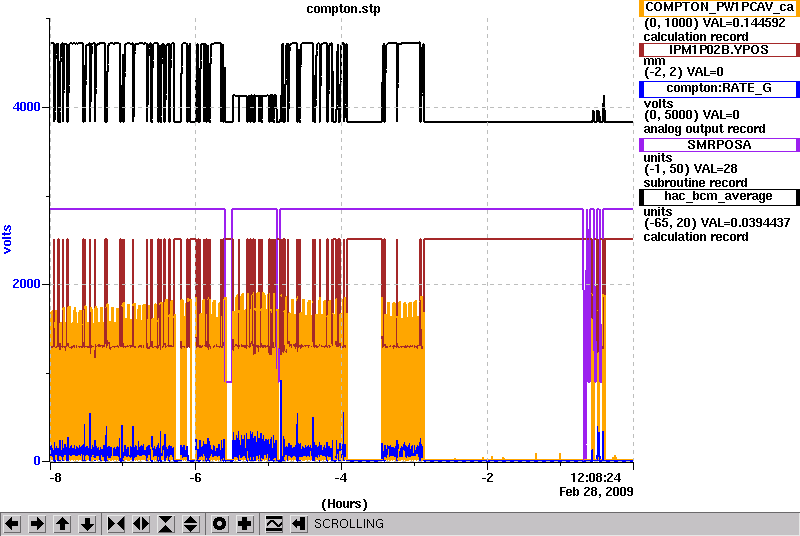Click the compton.stp graph title
The width and height of the screenshot is (800, 536).
coord(343,9)
